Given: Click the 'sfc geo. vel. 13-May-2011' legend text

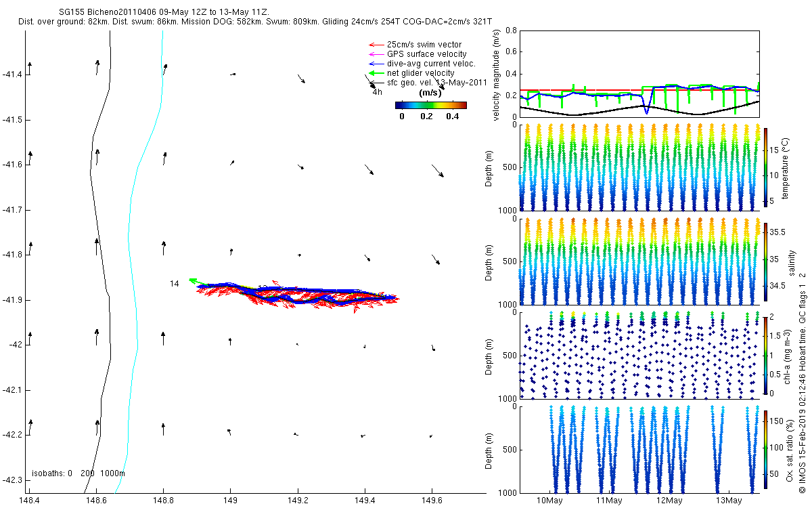Looking at the screenshot, I should pyautogui.click(x=437, y=83).
